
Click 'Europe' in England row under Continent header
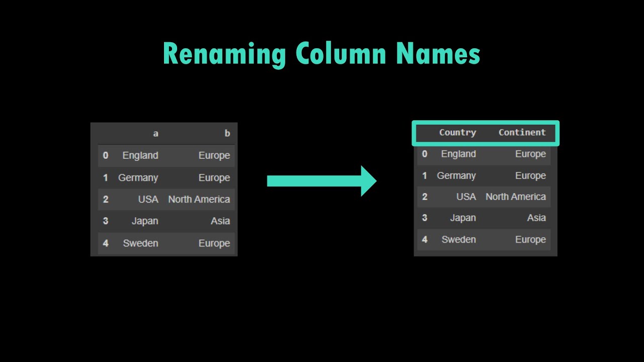pyautogui.click(x=530, y=154)
